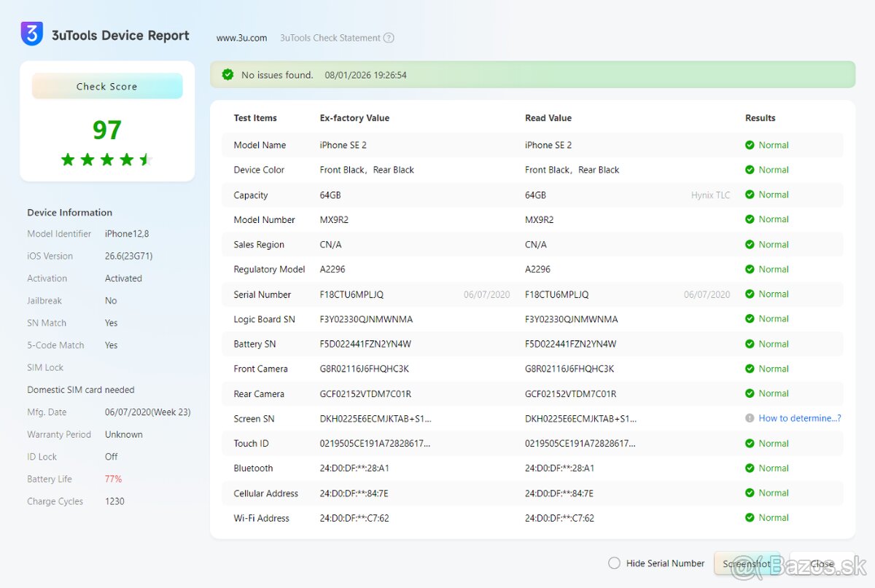Click the Ex-factory Value column header
Image resolution: width=875 pixels, height=588 pixels.
pyautogui.click(x=354, y=118)
